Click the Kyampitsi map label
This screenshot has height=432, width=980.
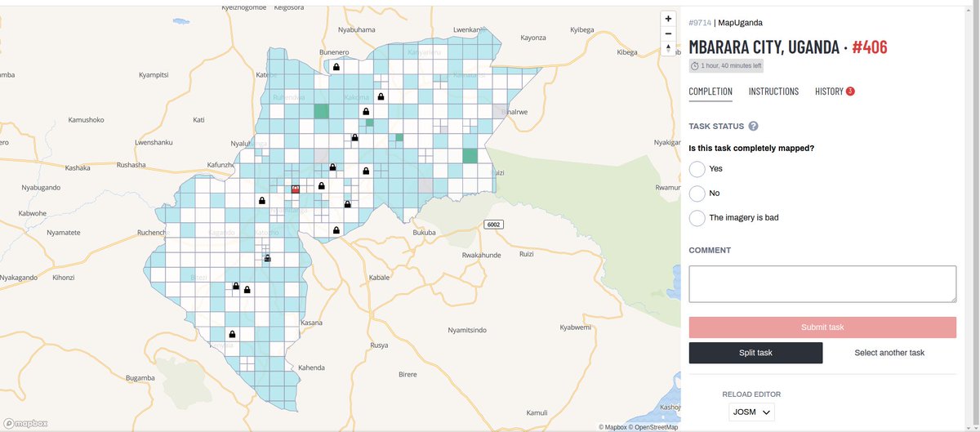[x=154, y=75]
